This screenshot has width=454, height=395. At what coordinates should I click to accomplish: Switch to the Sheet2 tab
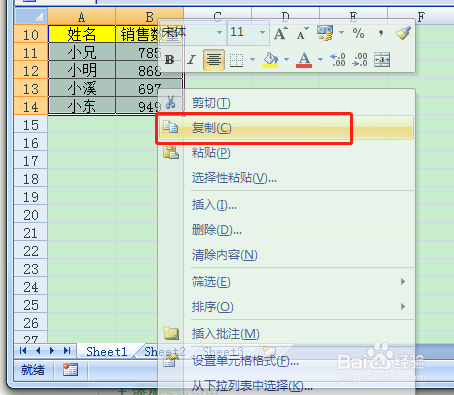pyautogui.click(x=165, y=351)
